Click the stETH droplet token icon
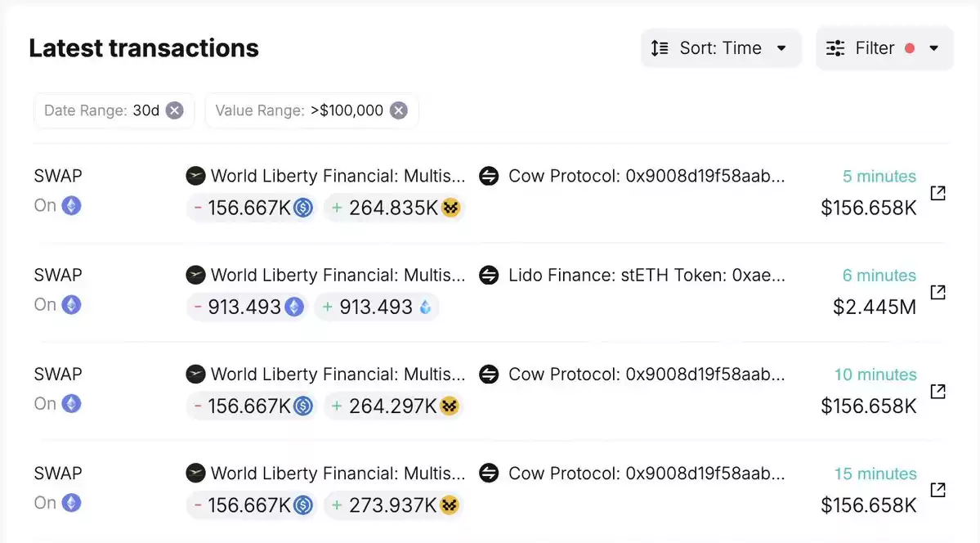980x543 pixels. coord(425,307)
